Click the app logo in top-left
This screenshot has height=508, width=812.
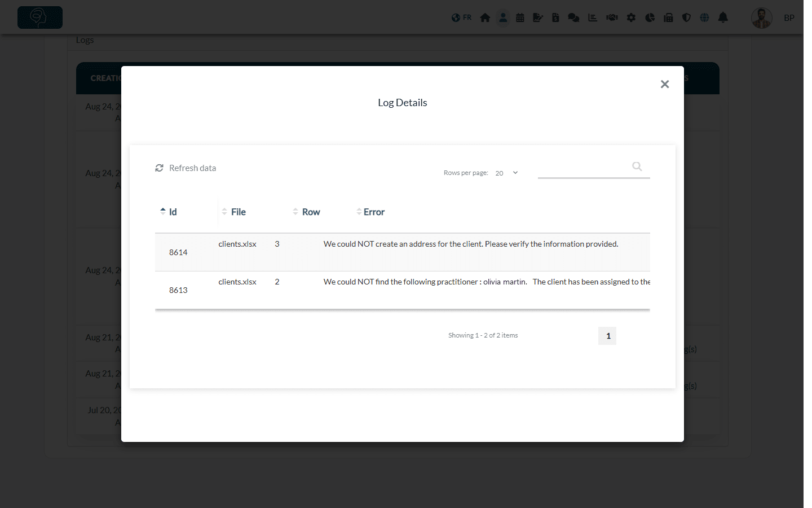pos(40,17)
